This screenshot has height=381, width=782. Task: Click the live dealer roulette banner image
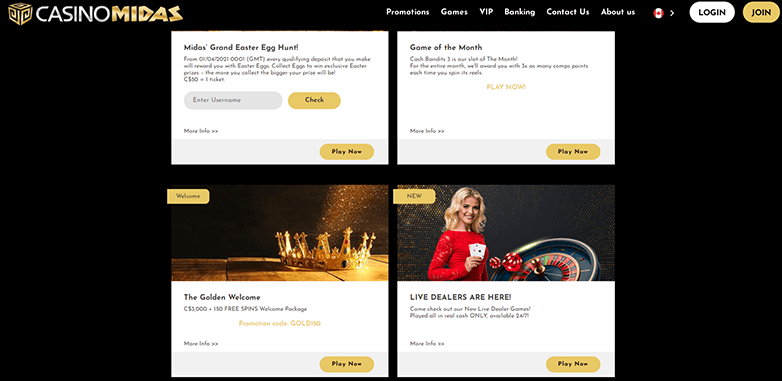506,233
